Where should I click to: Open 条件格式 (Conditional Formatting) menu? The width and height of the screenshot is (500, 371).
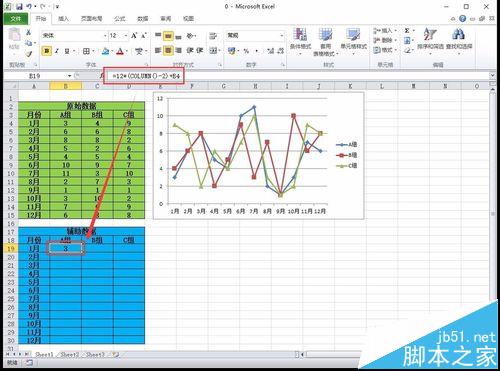pyautogui.click(x=300, y=41)
